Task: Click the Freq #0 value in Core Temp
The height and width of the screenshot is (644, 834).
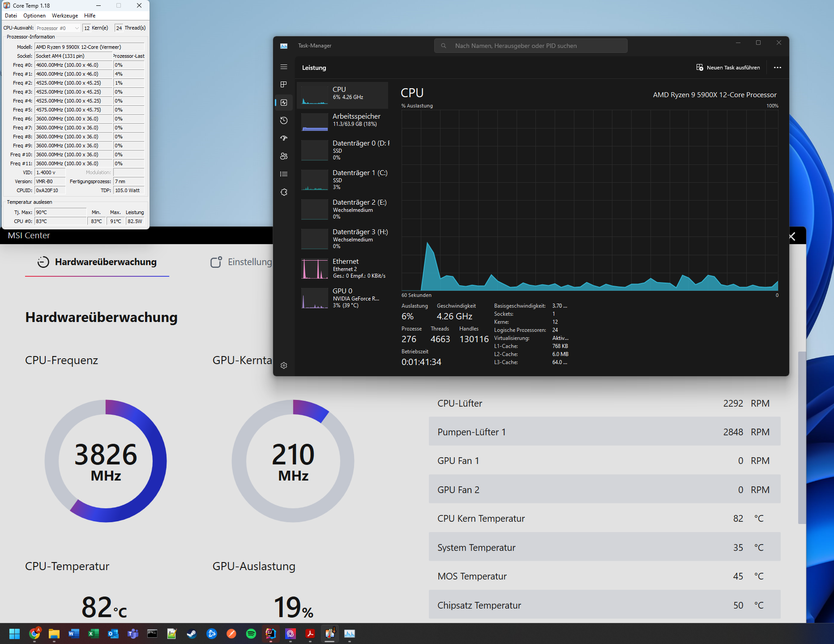Action: 73,65
